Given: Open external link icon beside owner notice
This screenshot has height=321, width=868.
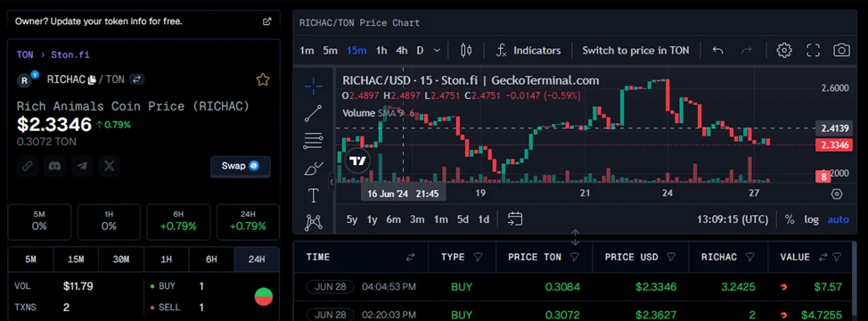Looking at the screenshot, I should coord(266,21).
